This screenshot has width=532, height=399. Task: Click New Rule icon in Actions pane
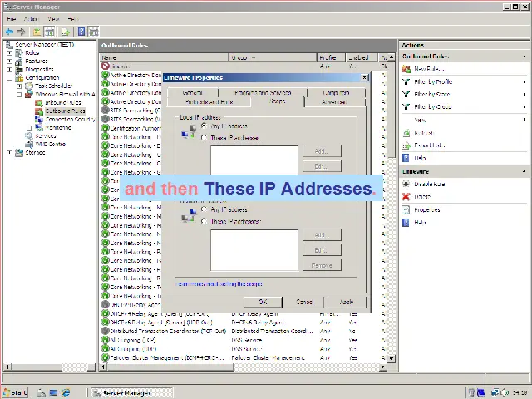406,69
